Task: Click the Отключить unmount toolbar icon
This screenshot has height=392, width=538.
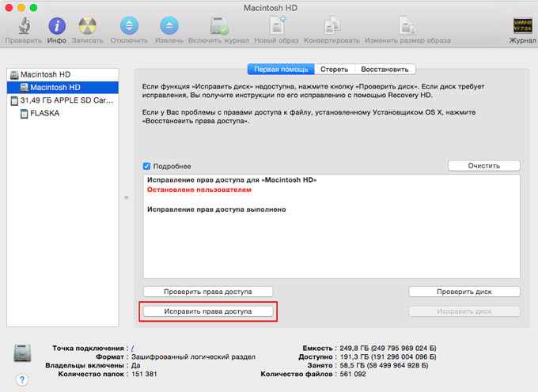Action: tap(129, 26)
